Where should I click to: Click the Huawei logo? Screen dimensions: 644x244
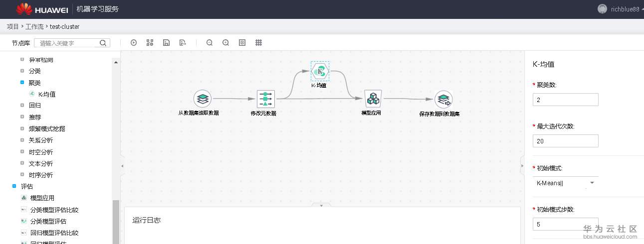pyautogui.click(x=42, y=9)
